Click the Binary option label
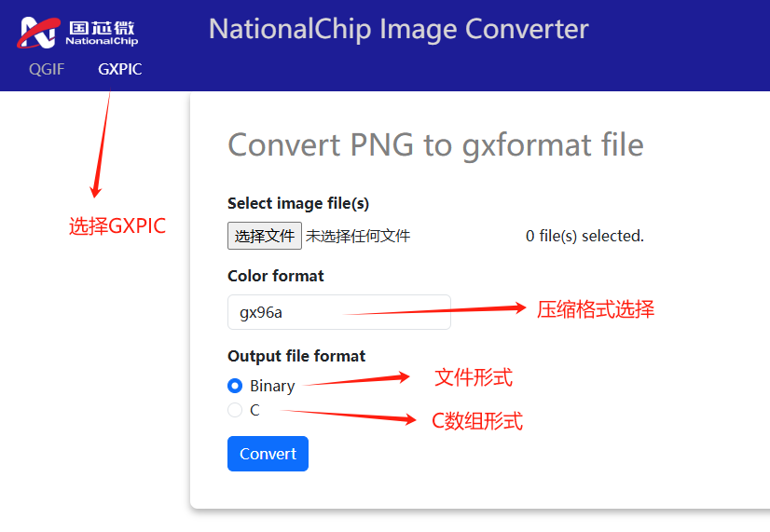This screenshot has height=532, width=770. click(272, 386)
